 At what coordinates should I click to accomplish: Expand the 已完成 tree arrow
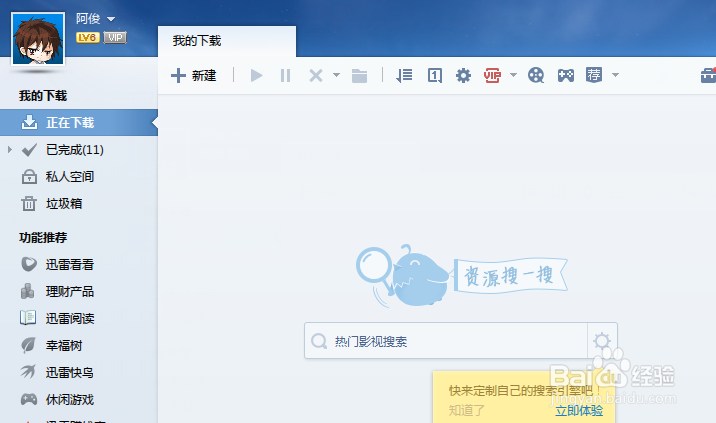click(x=10, y=149)
